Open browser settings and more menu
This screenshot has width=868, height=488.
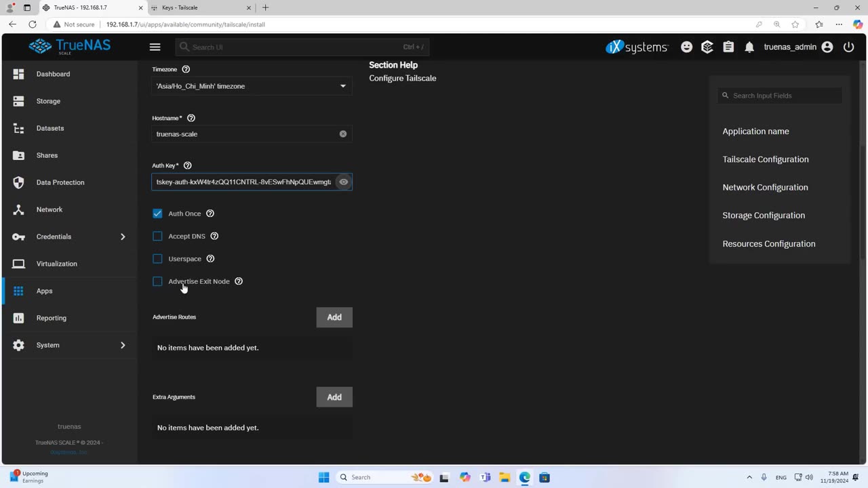tap(839, 24)
